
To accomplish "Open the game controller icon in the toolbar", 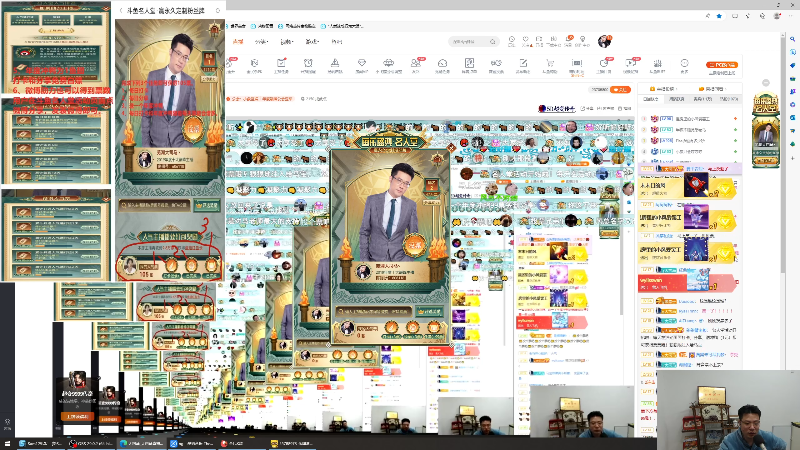I will (496, 63).
